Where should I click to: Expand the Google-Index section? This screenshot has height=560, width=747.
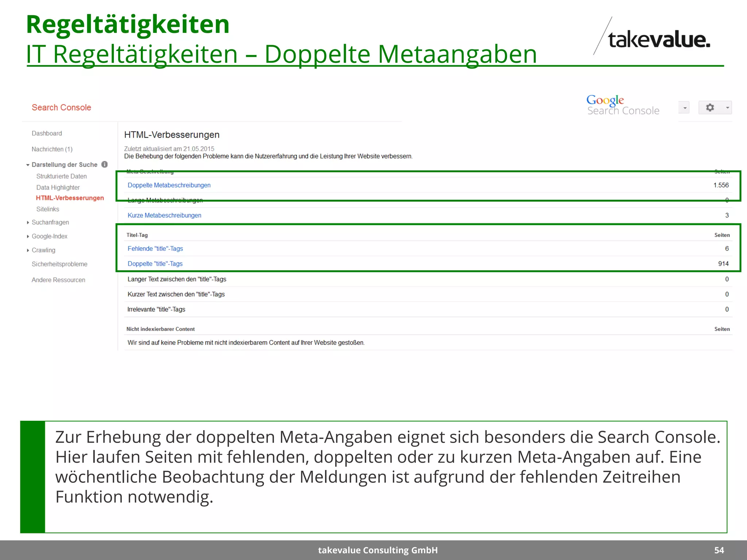pyautogui.click(x=28, y=236)
